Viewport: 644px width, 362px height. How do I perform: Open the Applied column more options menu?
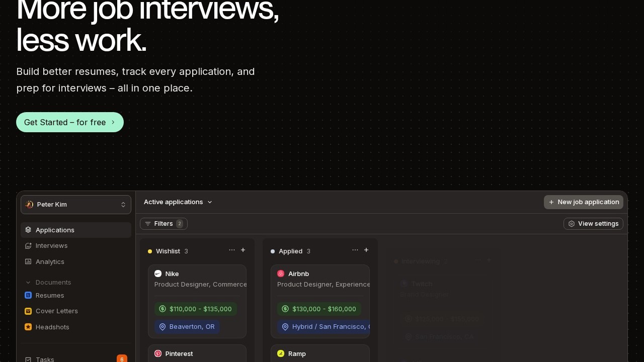click(355, 250)
